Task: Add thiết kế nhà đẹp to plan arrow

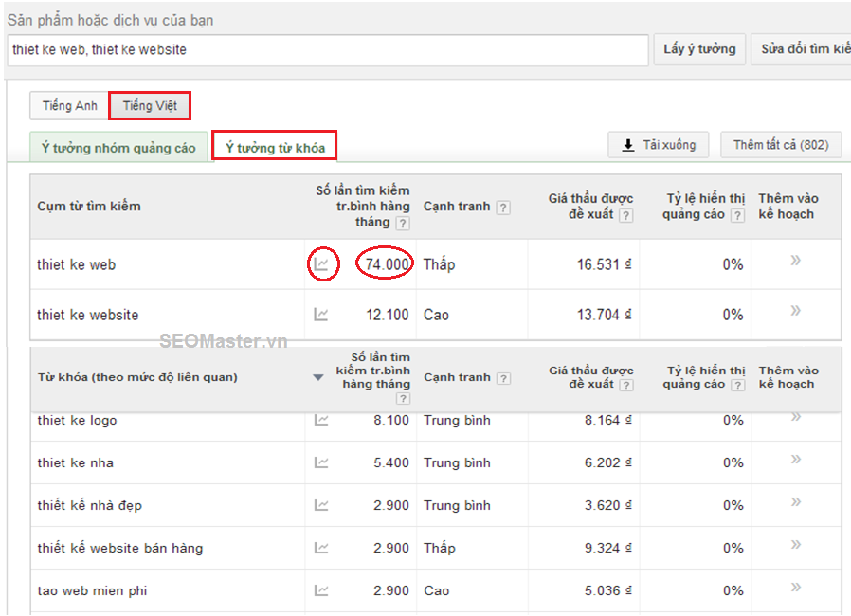Action: (x=796, y=501)
